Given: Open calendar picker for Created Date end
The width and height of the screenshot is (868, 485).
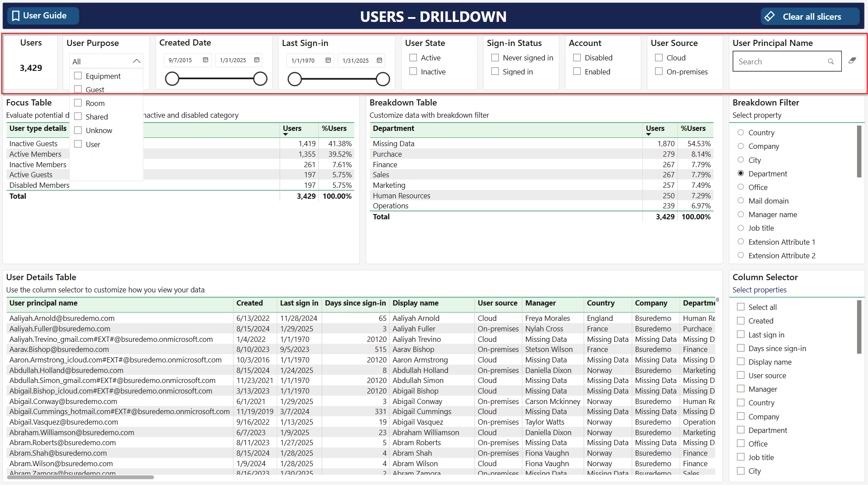Looking at the screenshot, I should [257, 60].
